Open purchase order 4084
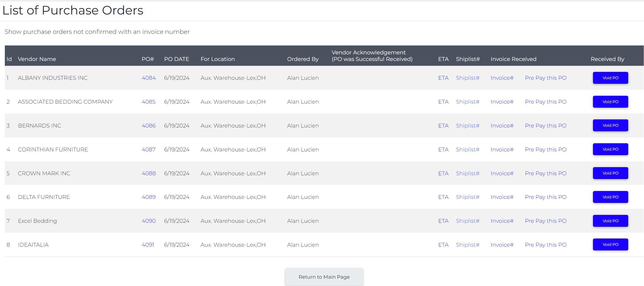Screen dimensions: 644x286 [x=149, y=78]
